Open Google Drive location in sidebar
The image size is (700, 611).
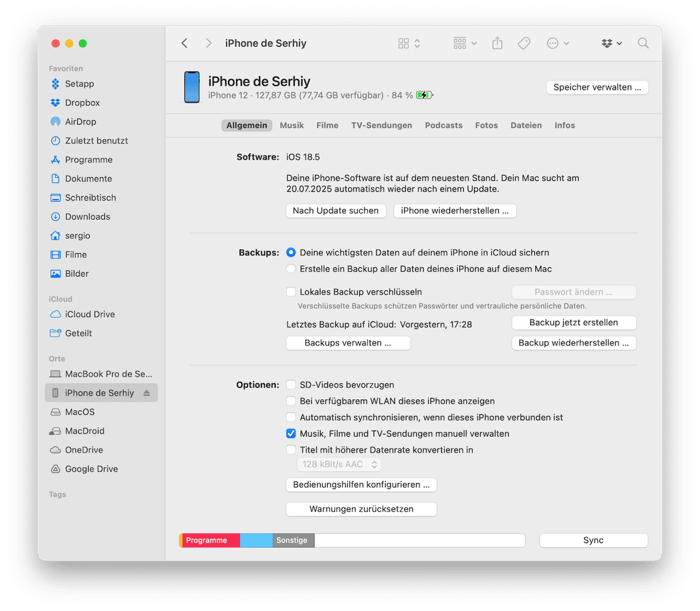91,469
